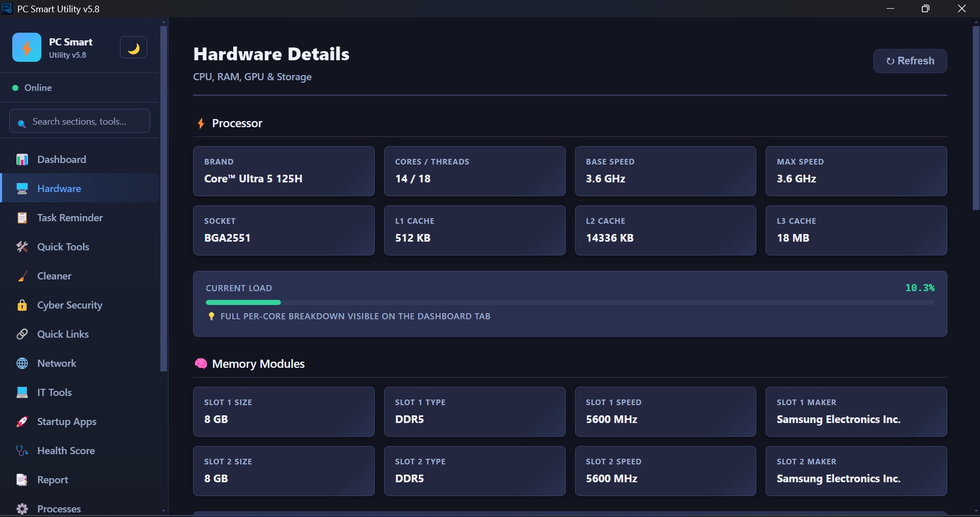Click the Quick Links chain icon
980x517 pixels.
coord(22,335)
